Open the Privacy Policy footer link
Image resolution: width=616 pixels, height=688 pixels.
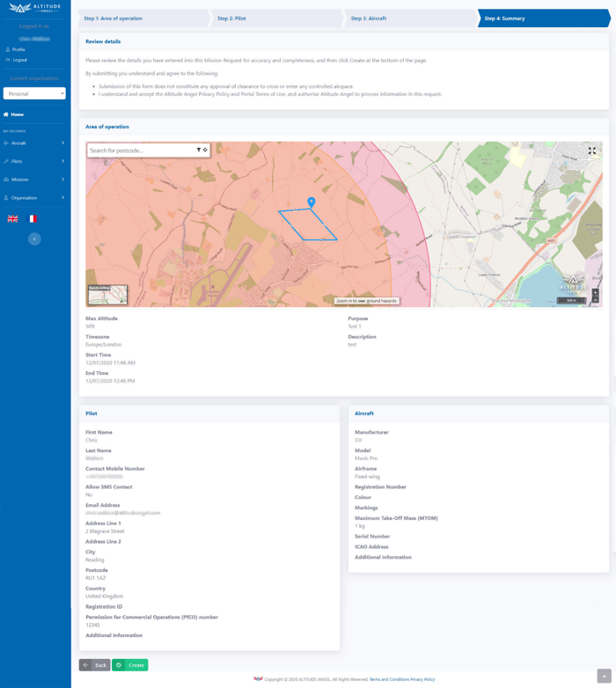pos(422,679)
